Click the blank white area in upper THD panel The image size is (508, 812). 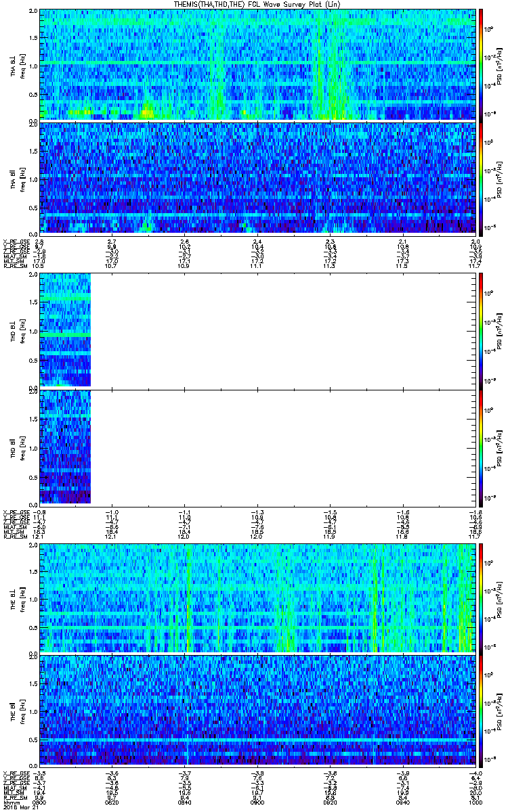[x=284, y=330]
